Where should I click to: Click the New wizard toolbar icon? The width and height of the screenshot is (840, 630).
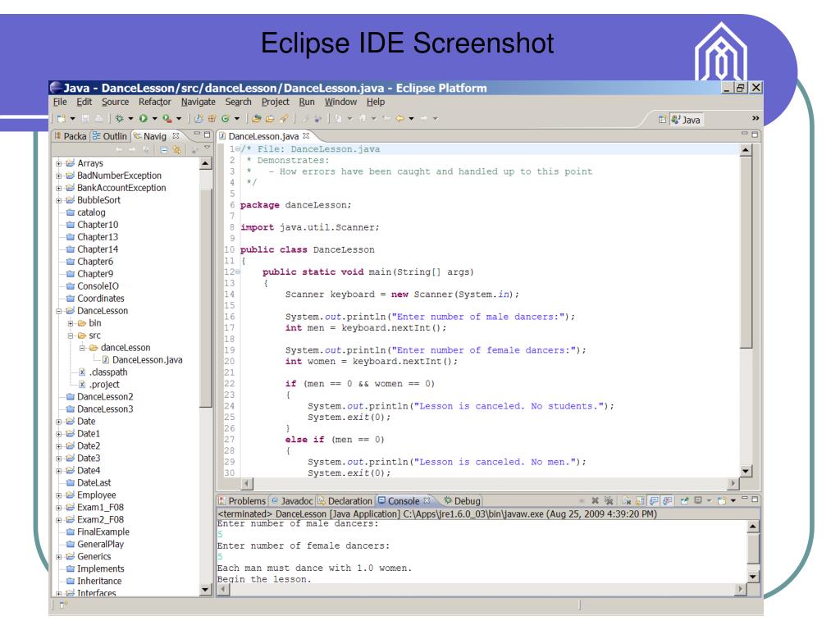pos(61,118)
